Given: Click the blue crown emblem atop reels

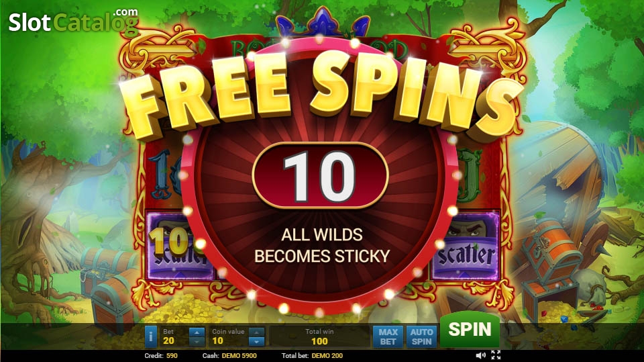Looking at the screenshot, I should click(x=323, y=23).
